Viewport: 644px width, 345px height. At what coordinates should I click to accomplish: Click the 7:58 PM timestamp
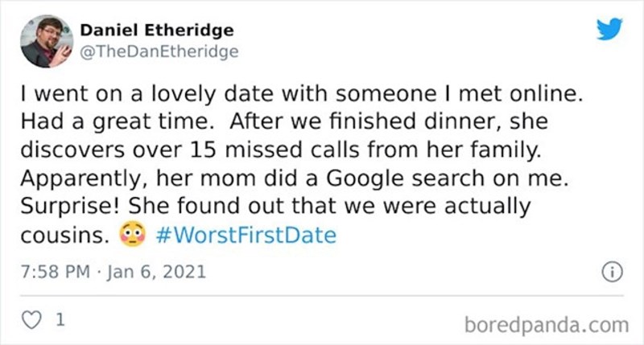[53, 273]
